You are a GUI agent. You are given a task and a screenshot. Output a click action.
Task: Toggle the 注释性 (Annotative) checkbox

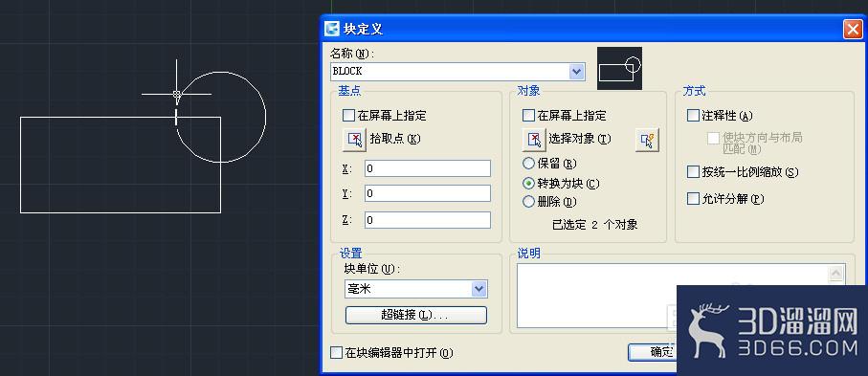coord(693,116)
